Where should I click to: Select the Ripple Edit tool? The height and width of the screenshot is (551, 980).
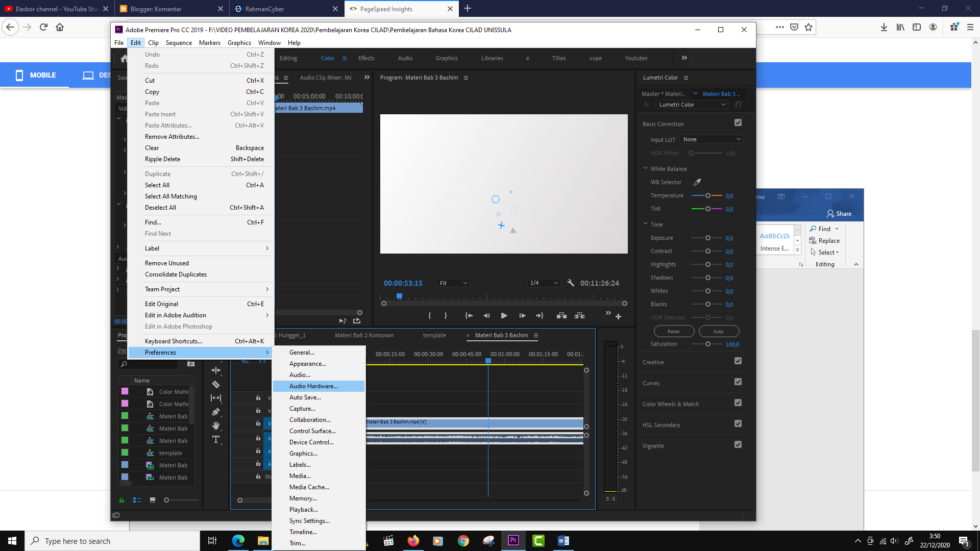[216, 370]
